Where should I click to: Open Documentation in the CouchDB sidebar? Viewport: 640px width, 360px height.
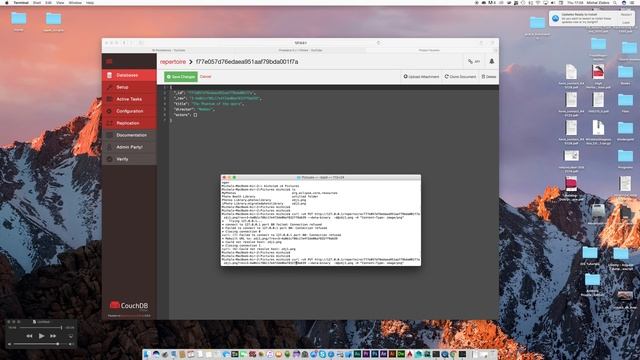pos(129,135)
